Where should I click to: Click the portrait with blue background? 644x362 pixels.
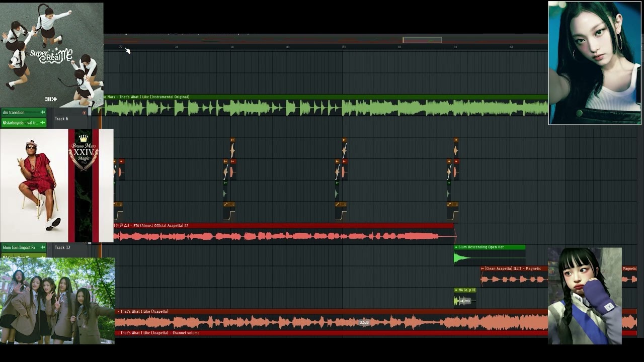coord(595,63)
